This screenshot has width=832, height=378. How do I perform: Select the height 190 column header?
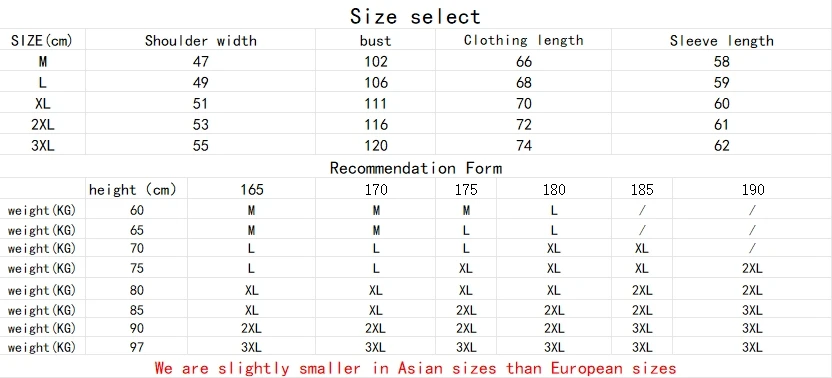click(752, 190)
